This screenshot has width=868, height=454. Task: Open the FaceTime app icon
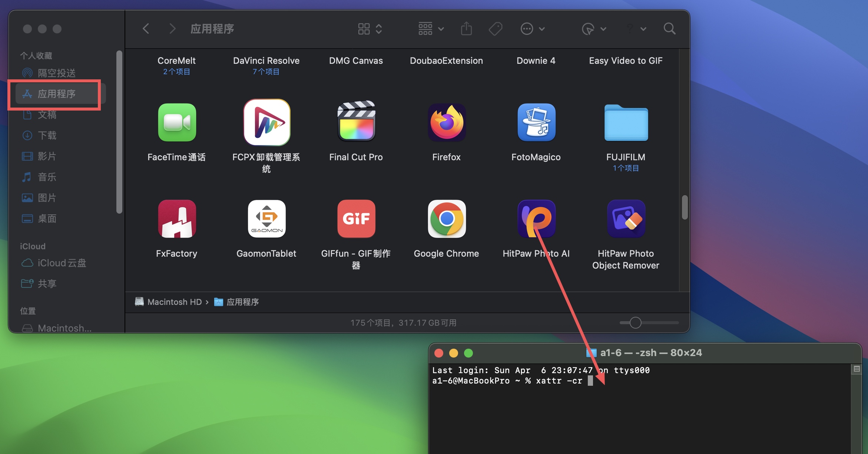pyautogui.click(x=177, y=122)
